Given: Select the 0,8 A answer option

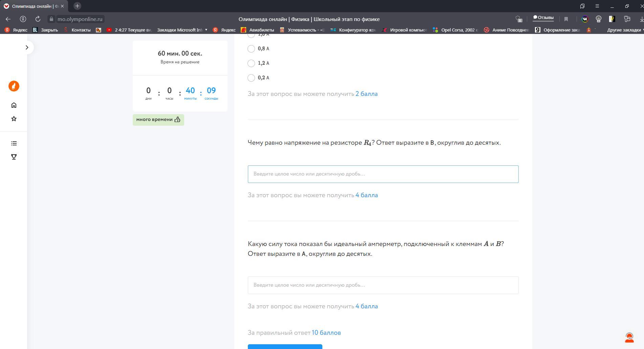Looking at the screenshot, I should click(251, 49).
